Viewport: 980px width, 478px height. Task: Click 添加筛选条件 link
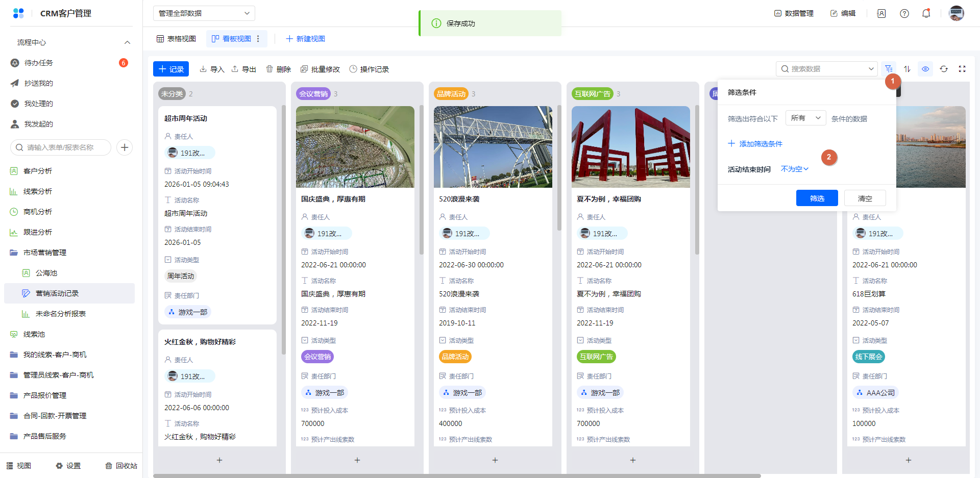tap(755, 144)
